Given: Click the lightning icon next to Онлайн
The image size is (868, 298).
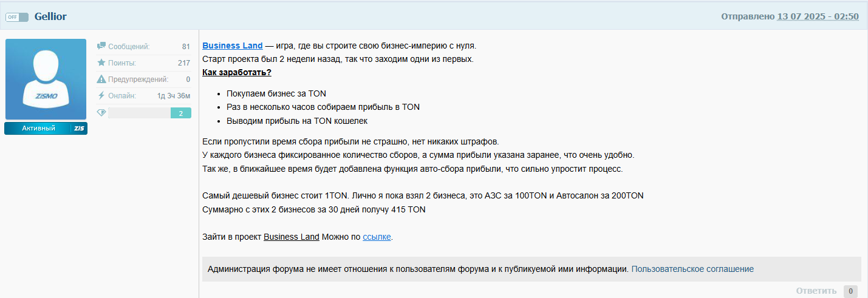Looking at the screenshot, I should (101, 95).
